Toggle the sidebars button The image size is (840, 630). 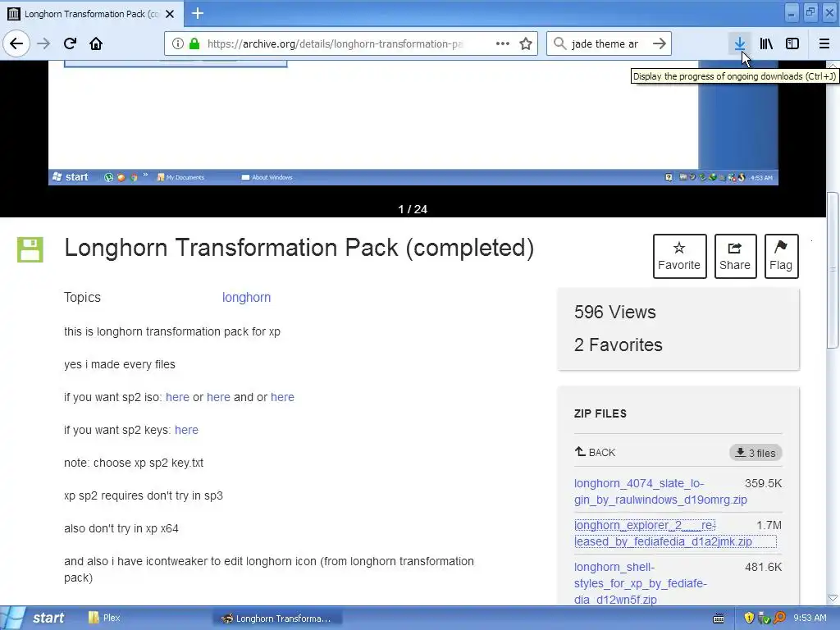[x=792, y=43]
